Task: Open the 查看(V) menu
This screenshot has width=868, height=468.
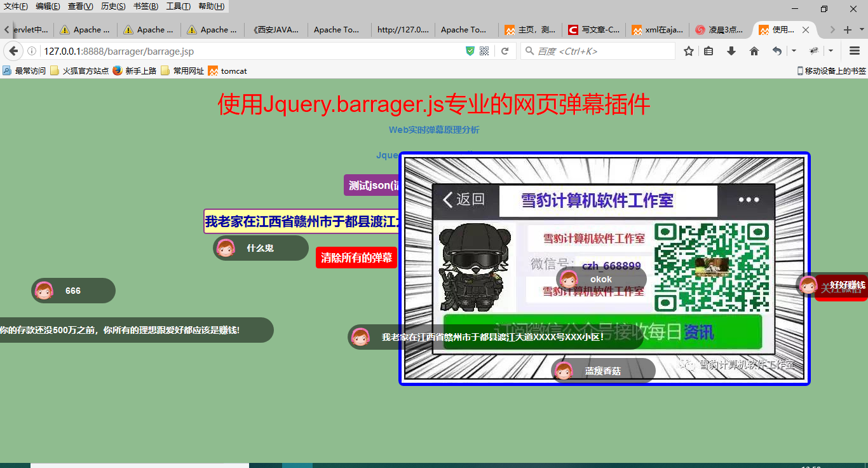Action: [81, 6]
